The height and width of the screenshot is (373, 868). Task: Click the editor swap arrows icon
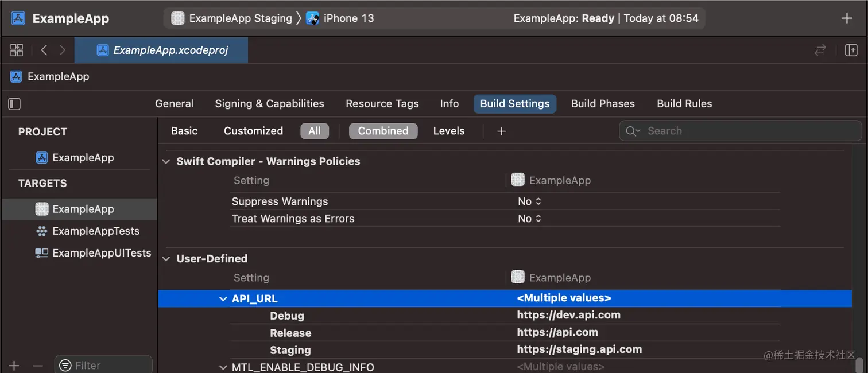click(x=820, y=50)
